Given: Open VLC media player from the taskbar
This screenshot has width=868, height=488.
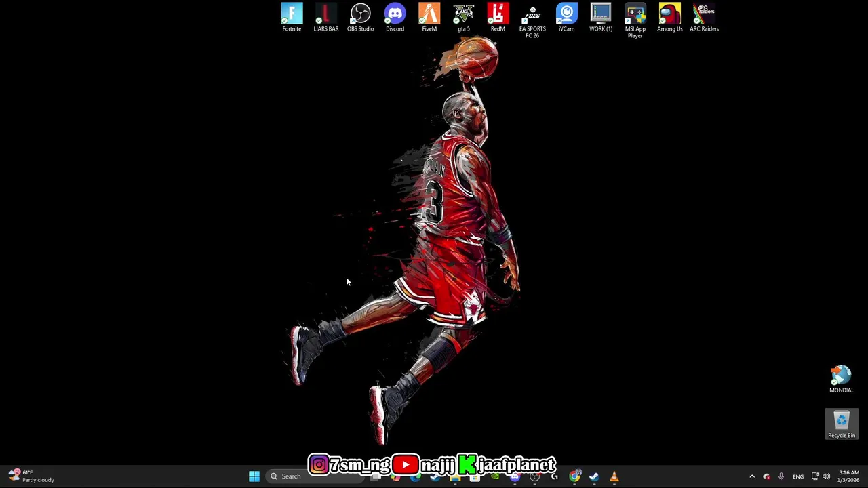Looking at the screenshot, I should point(614,476).
